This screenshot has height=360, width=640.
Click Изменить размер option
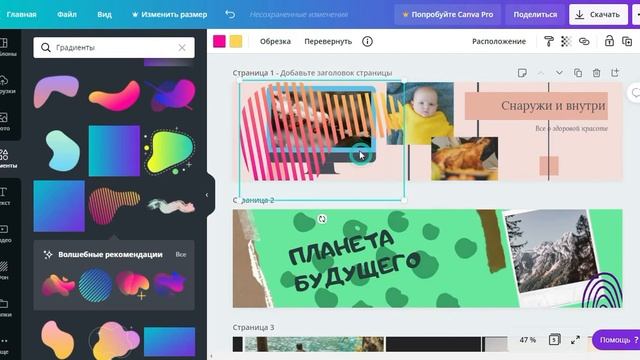[169, 14]
